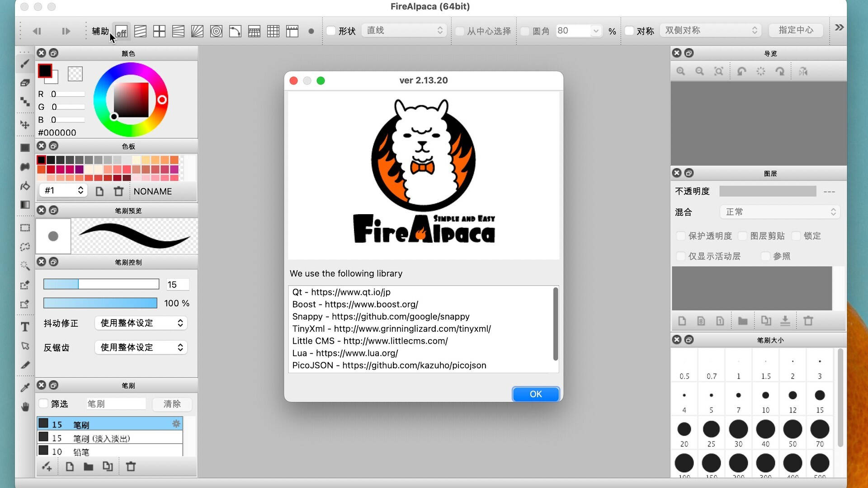Open the 混合 blend mode 正常 dropdown

780,212
